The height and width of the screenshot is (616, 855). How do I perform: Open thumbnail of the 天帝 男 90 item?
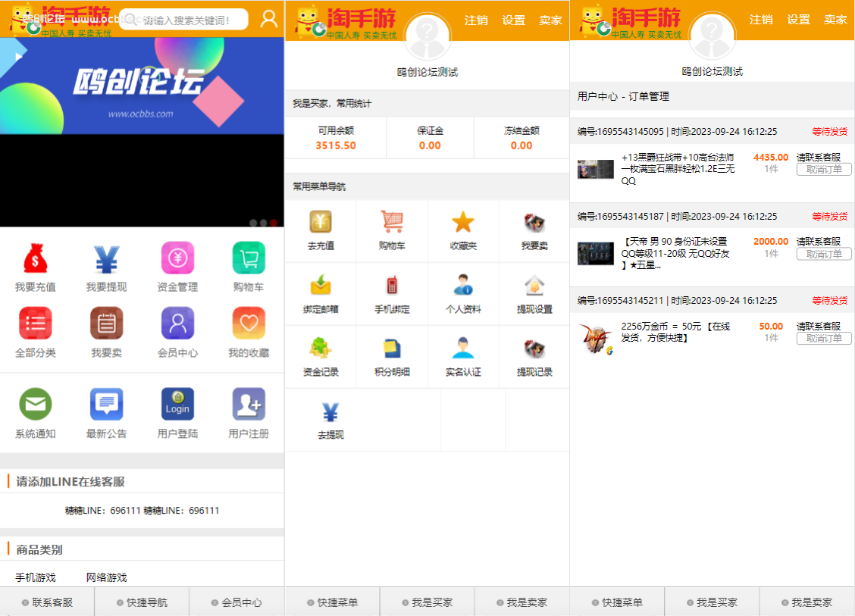(596, 254)
